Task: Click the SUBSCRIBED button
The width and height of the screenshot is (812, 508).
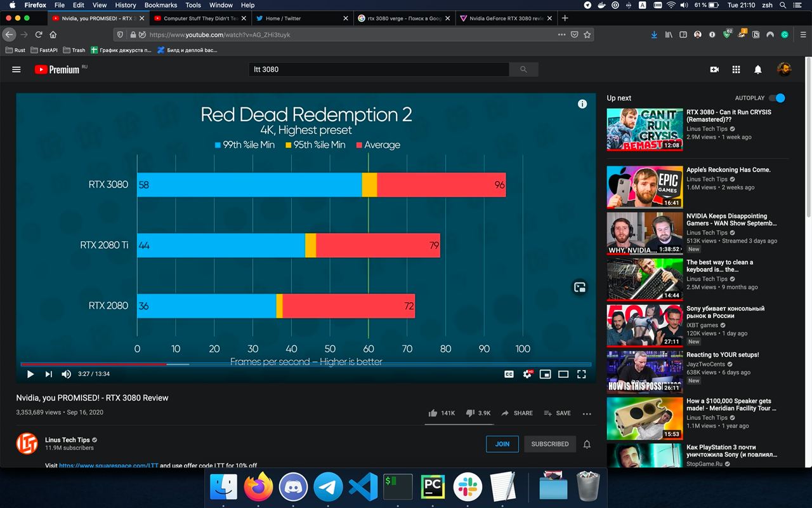Action: pos(550,444)
